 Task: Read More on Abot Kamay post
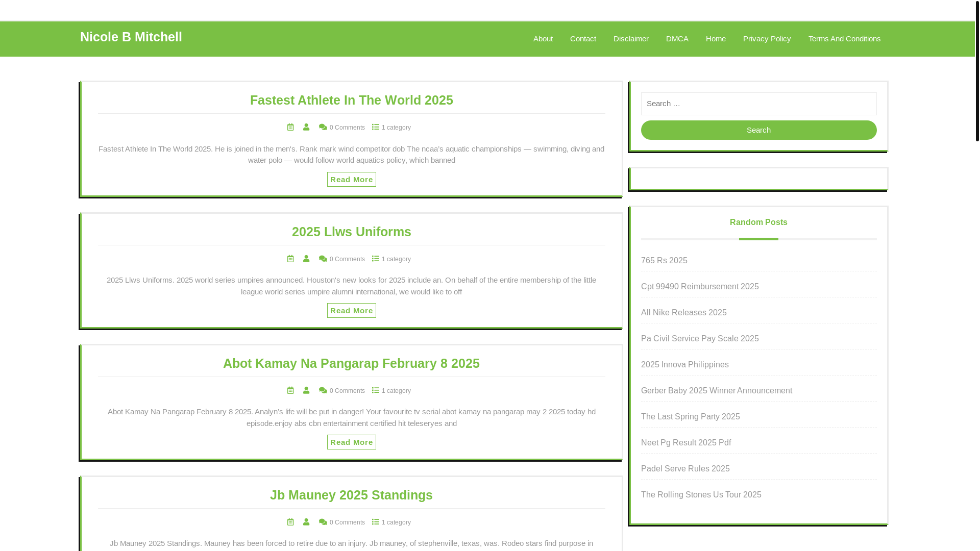pyautogui.click(x=352, y=442)
